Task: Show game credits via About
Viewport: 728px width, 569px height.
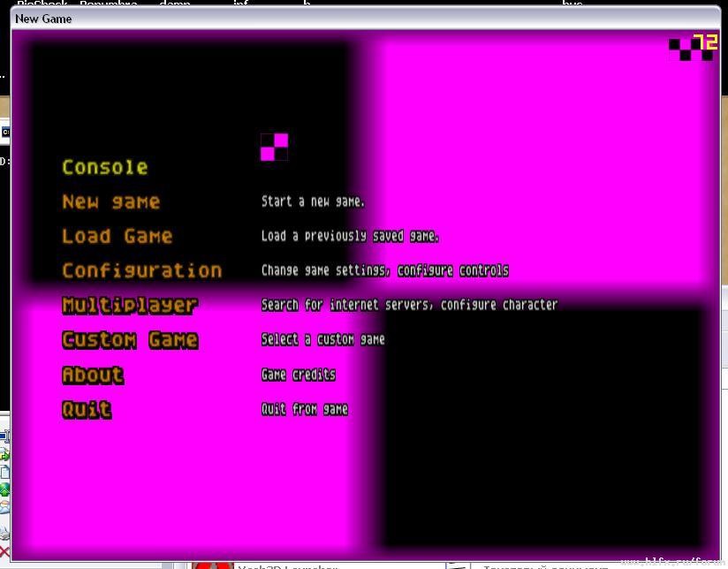Action: click(93, 375)
